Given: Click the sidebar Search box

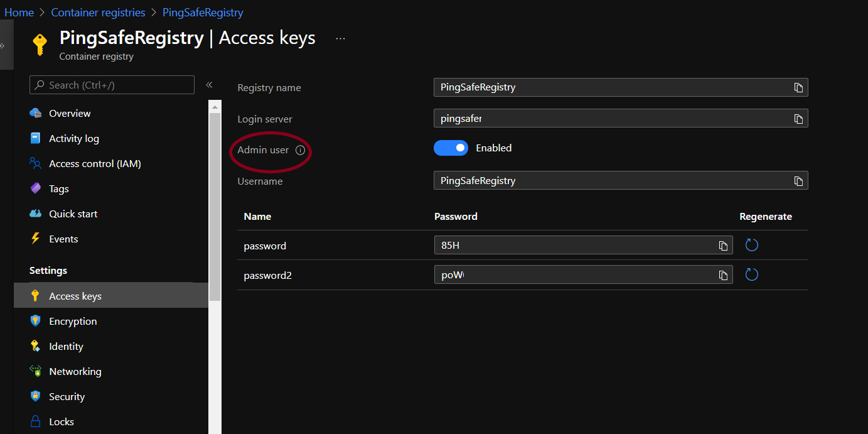Looking at the screenshot, I should [x=112, y=85].
